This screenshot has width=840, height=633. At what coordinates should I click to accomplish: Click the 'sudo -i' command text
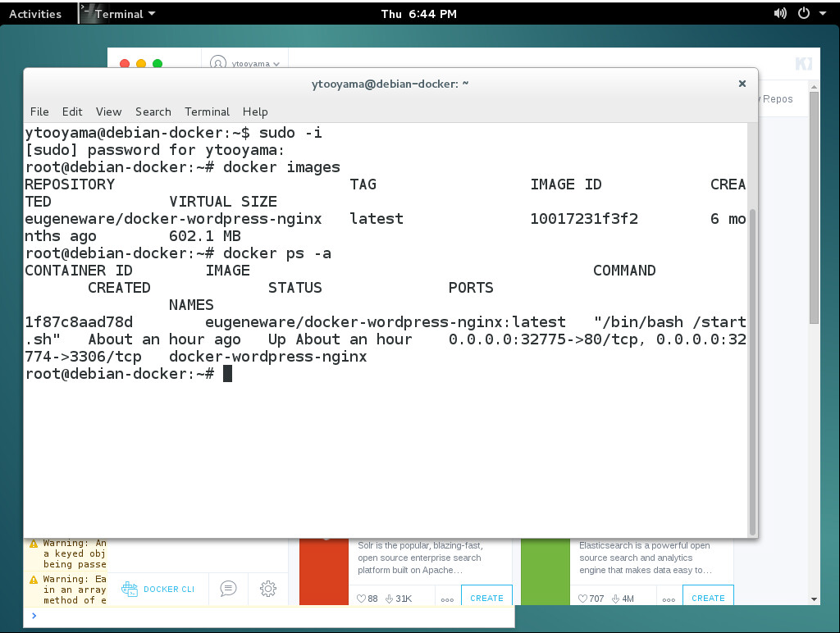click(x=290, y=133)
